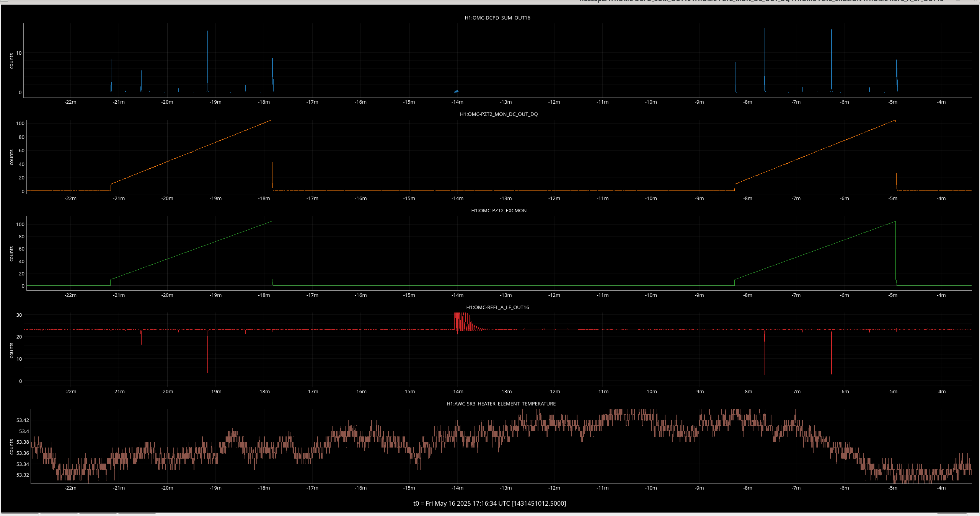
Task: Click the orange ramp peak near -18m in PZT2_MON plot
Action: click(271, 121)
